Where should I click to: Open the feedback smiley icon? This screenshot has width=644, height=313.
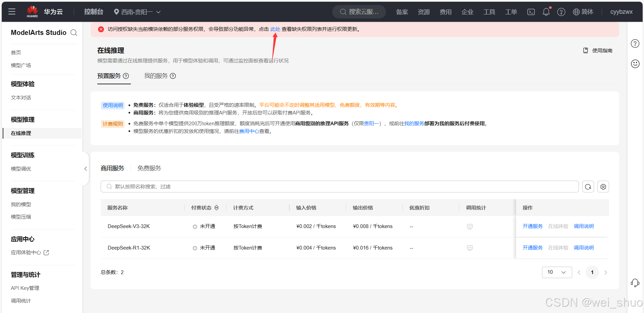pos(635,64)
